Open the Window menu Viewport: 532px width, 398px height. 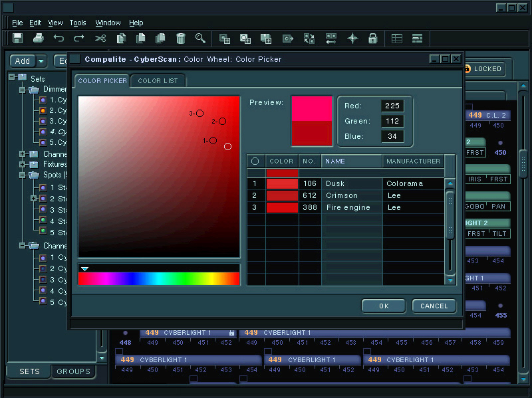(x=108, y=23)
